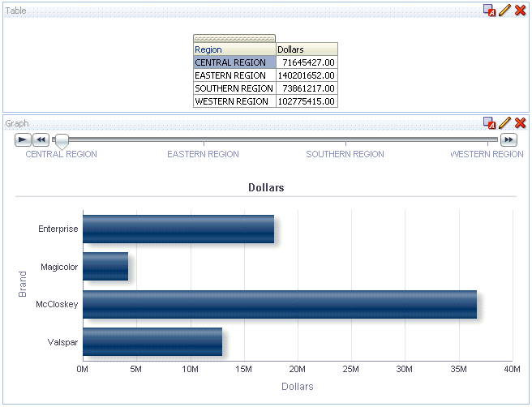Select the EASTERN REGION table cell
The width and height of the screenshot is (532, 407).
(234, 75)
